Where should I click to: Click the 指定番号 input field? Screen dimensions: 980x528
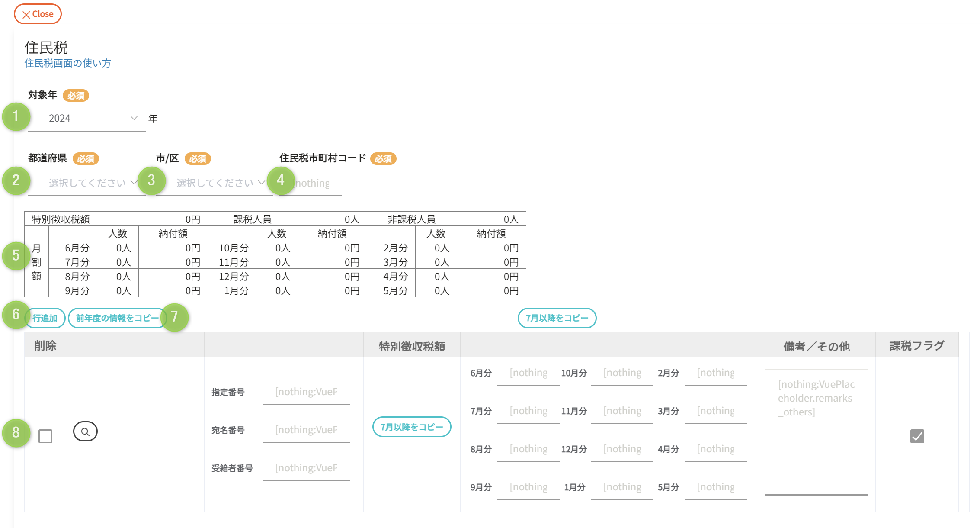click(x=306, y=392)
